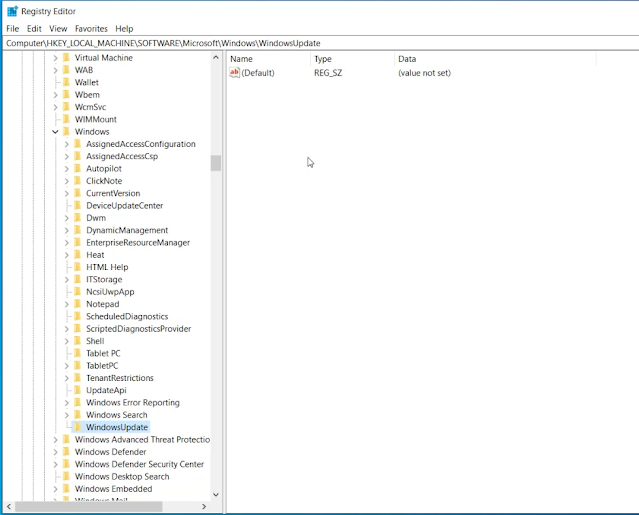Click the Notepad folder icon

pos(77,304)
